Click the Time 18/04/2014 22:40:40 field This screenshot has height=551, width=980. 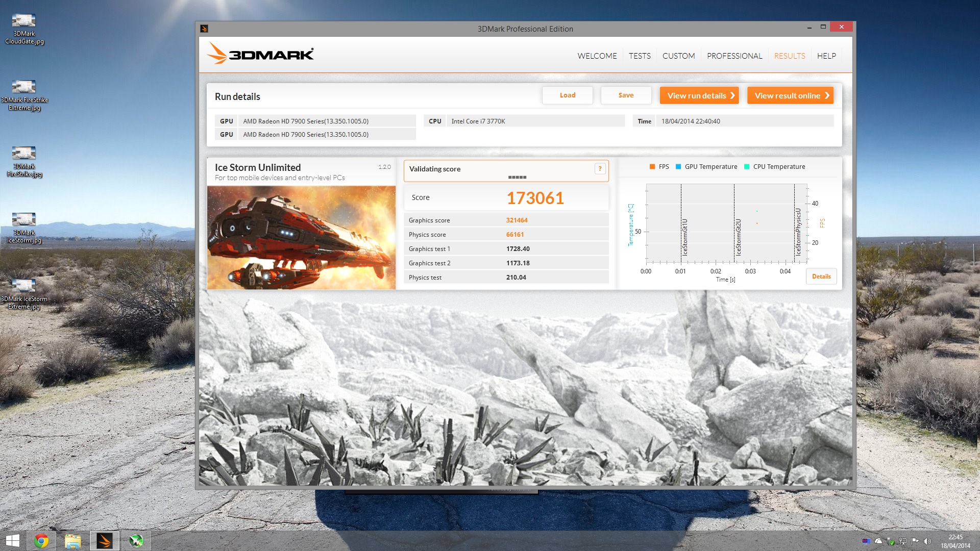745,121
